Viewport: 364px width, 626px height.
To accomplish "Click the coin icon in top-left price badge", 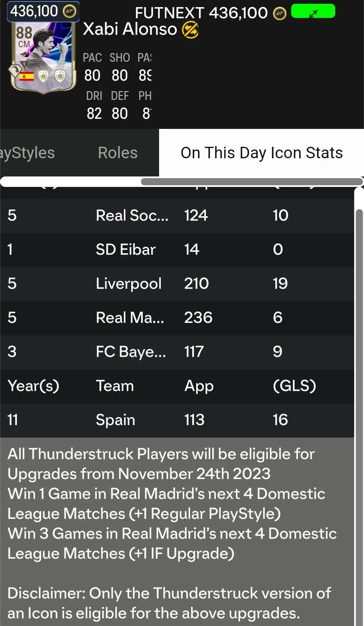I will coord(69,11).
